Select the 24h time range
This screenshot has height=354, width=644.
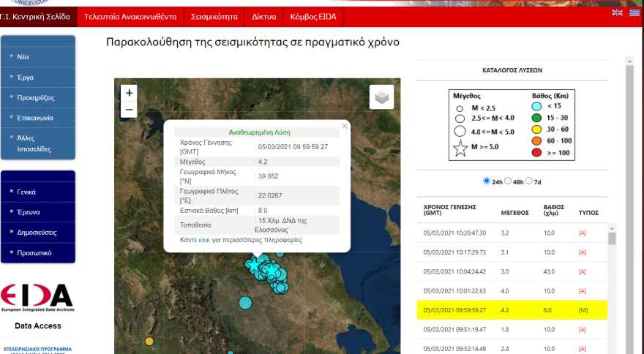click(487, 181)
